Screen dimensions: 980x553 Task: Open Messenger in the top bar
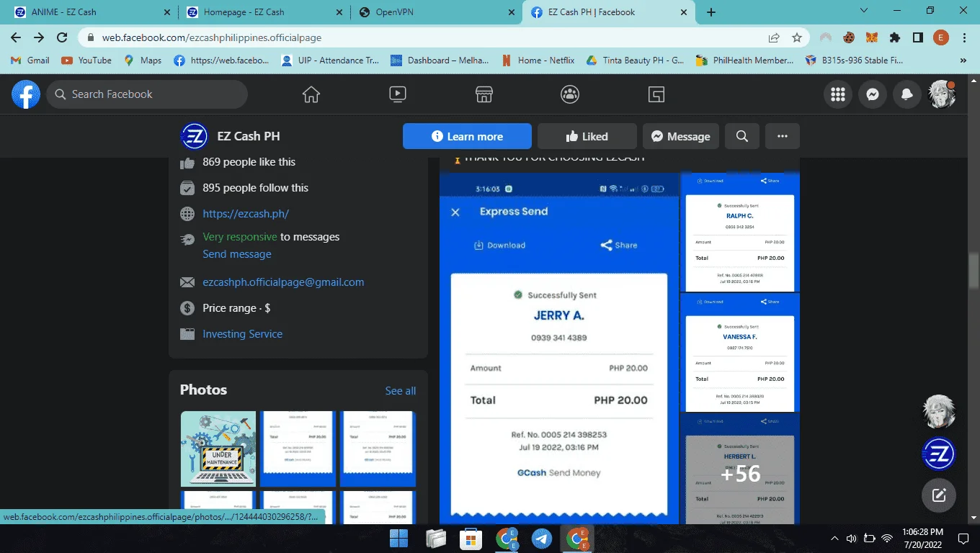tap(873, 94)
